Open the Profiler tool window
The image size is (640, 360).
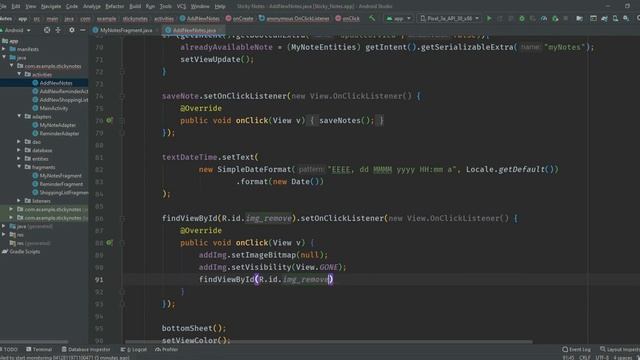point(167,349)
